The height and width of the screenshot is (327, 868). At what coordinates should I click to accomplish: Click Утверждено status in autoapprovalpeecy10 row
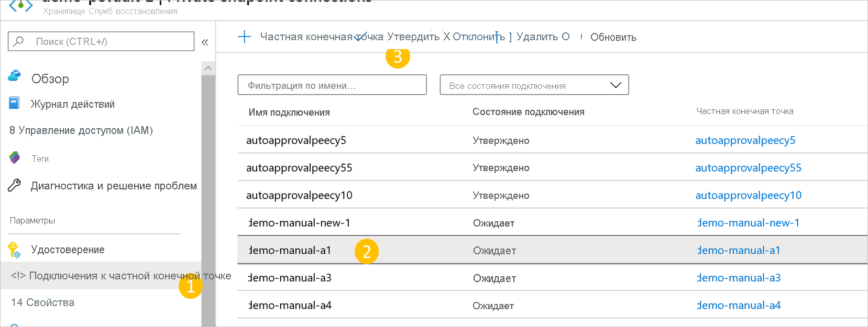click(x=501, y=195)
